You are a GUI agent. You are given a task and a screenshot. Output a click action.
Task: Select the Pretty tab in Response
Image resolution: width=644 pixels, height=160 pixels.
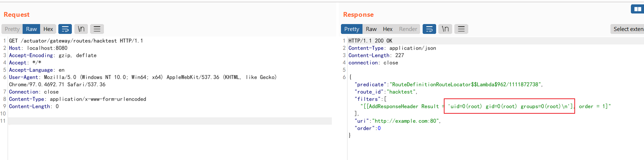coord(352,29)
